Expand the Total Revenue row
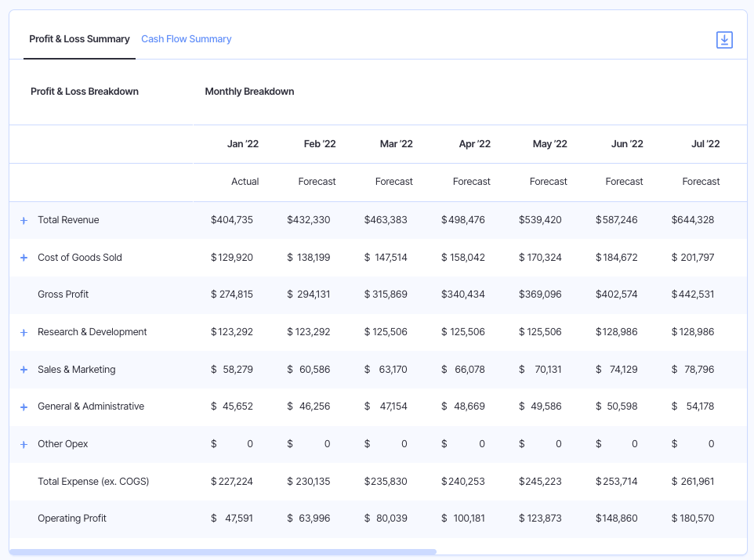This screenshot has width=754, height=560. [24, 221]
